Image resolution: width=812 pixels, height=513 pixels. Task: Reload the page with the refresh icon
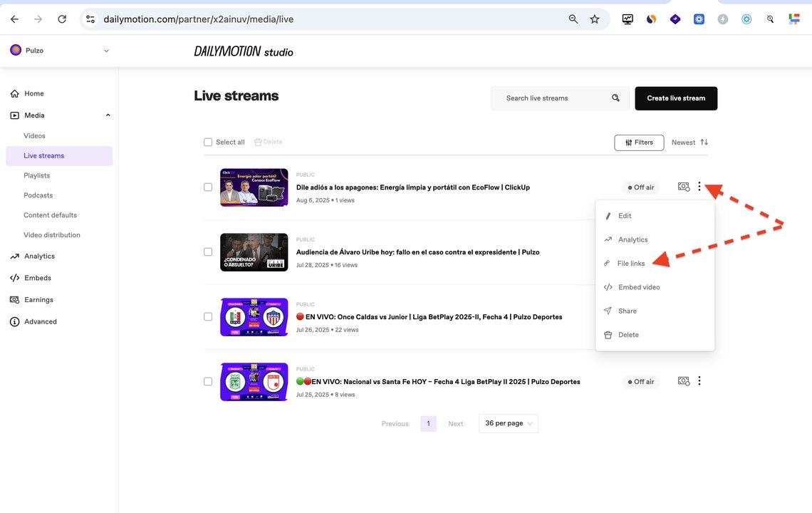tap(62, 19)
